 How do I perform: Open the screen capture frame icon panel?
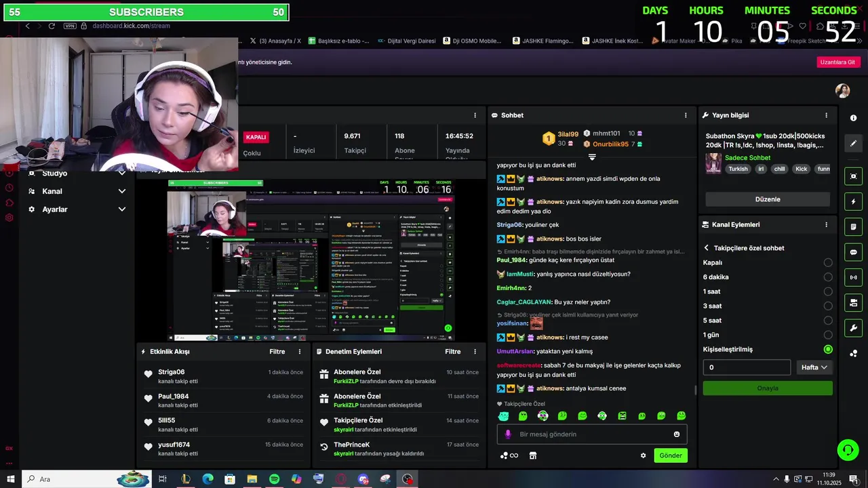pos(853,176)
